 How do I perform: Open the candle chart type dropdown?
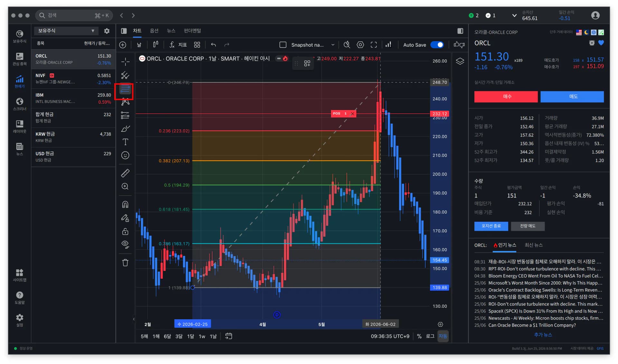155,45
